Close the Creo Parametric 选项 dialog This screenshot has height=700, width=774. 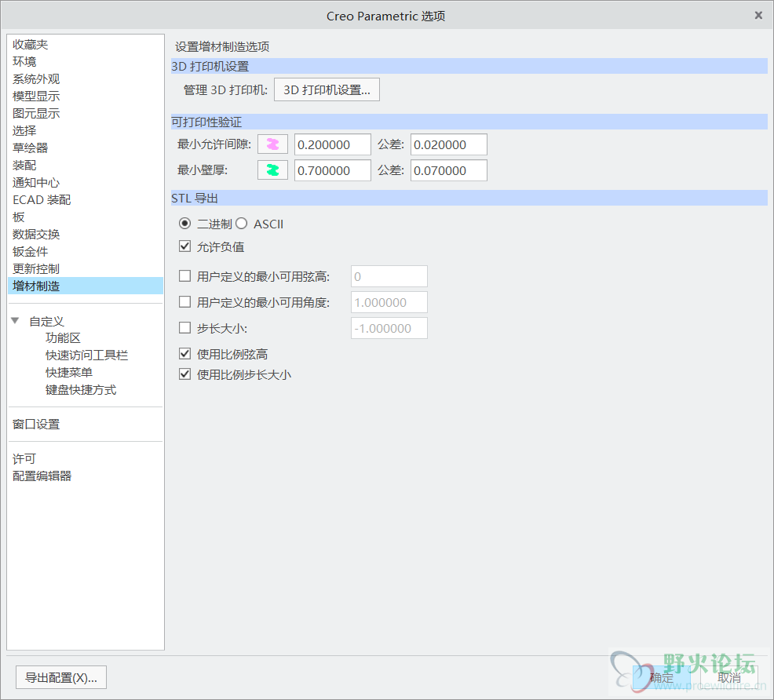tap(759, 15)
